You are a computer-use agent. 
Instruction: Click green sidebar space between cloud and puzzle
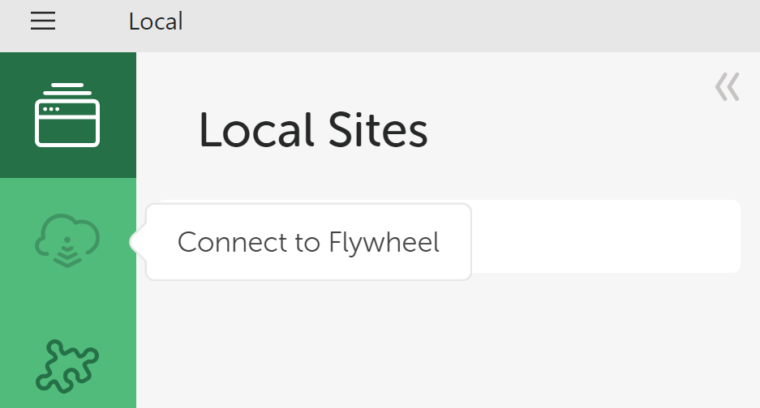point(68,304)
